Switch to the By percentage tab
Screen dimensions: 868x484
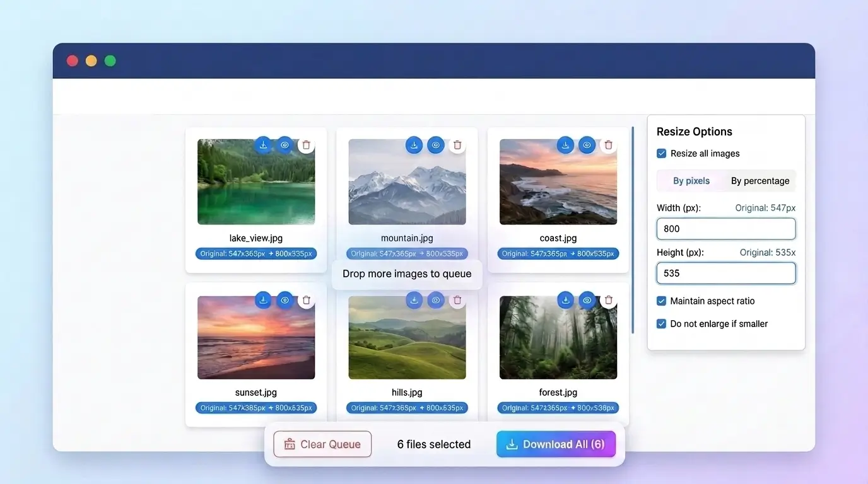pos(760,181)
